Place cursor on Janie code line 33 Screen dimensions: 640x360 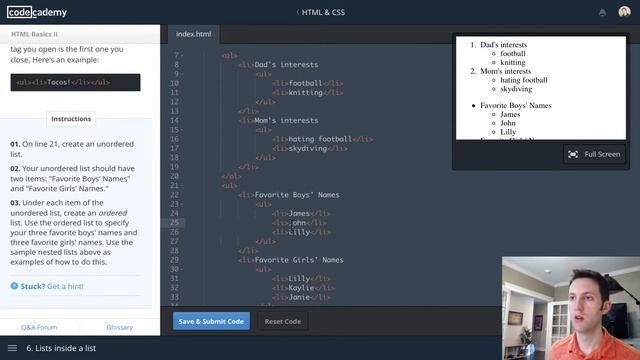[301, 298]
